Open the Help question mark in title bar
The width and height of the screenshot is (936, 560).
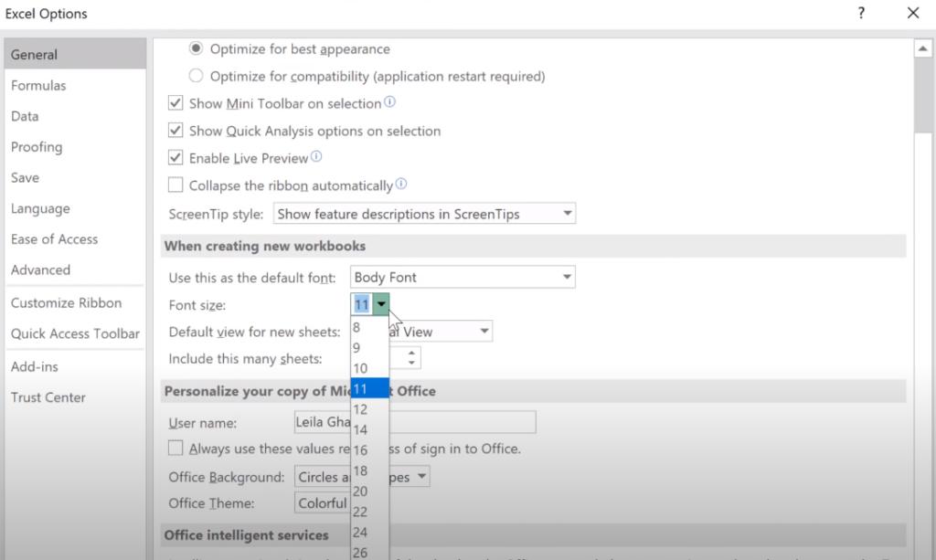coord(861,13)
